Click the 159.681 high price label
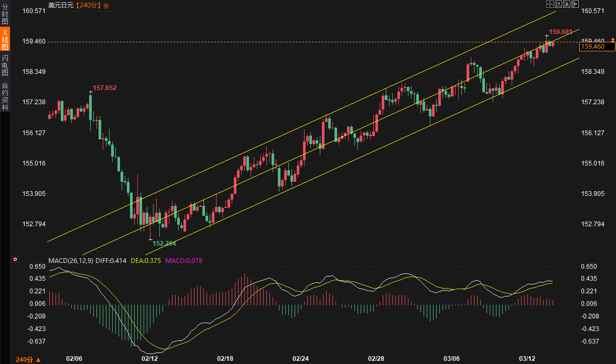Screen dimensions: 616x364 (x=560, y=32)
